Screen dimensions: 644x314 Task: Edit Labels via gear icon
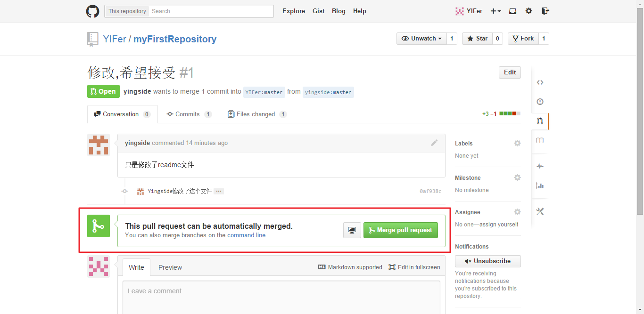(x=517, y=143)
